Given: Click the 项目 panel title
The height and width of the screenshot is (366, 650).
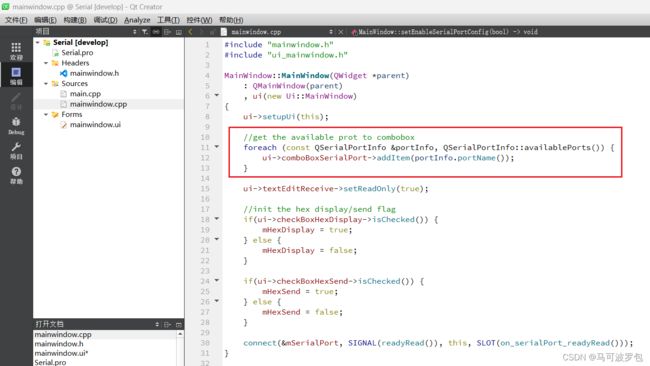Looking at the screenshot, I should [42, 32].
